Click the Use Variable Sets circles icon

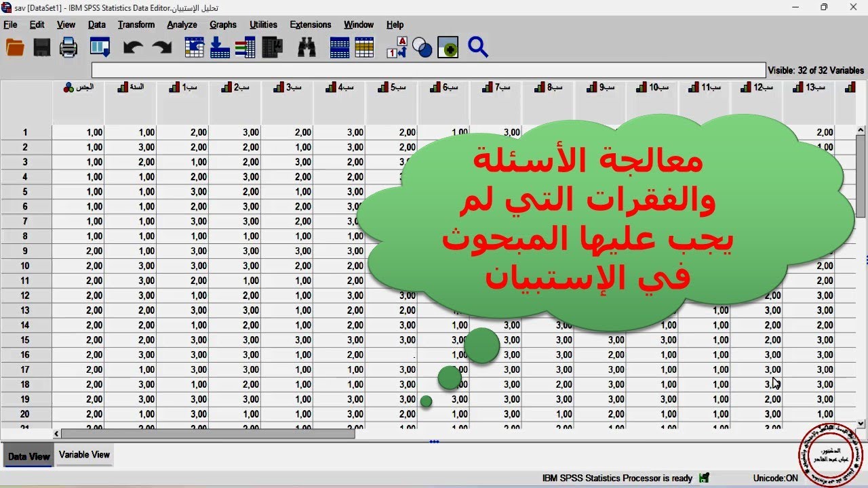pyautogui.click(x=422, y=47)
